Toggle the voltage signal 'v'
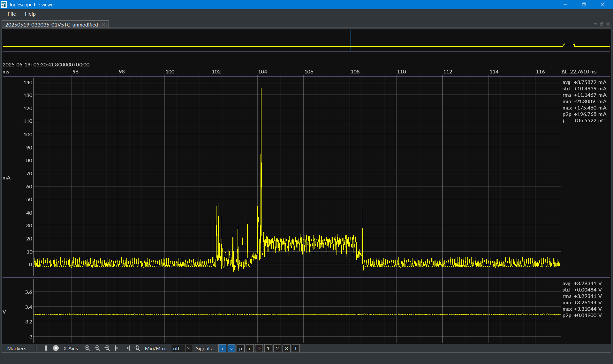This screenshot has height=364, width=613. pyautogui.click(x=231, y=348)
